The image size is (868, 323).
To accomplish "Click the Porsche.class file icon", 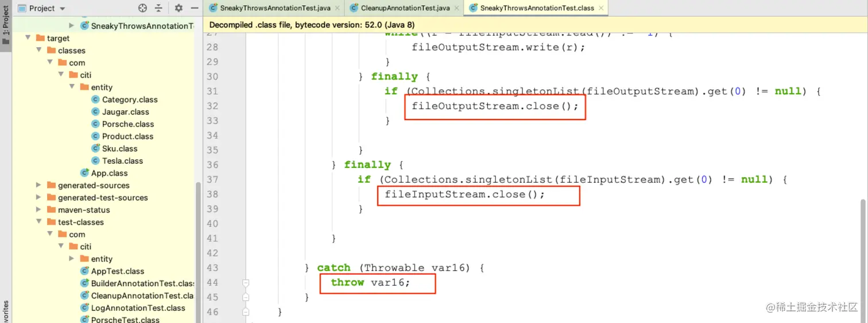I will click(x=96, y=124).
